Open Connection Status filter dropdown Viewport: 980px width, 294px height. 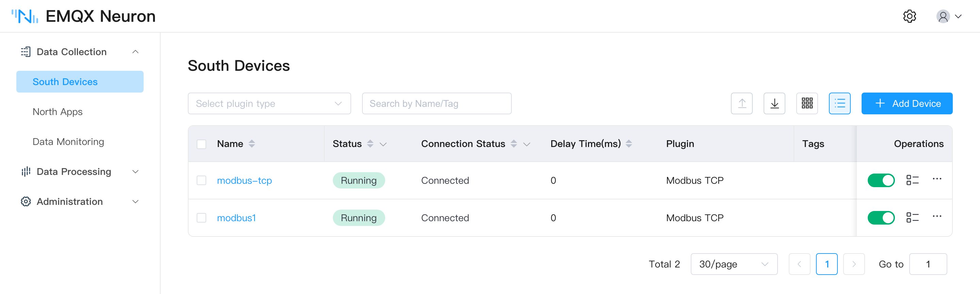[526, 144]
